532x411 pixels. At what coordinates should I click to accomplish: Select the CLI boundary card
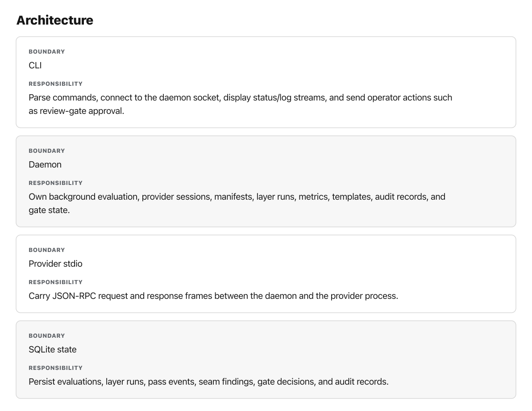pos(266,82)
